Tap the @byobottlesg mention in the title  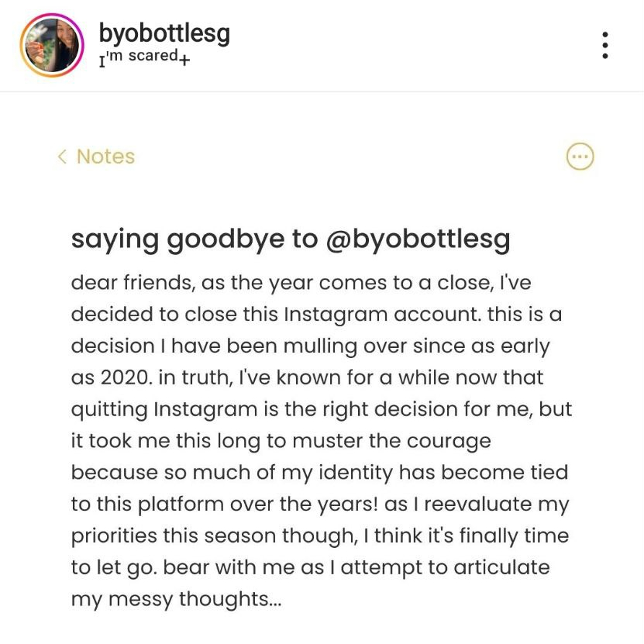(x=418, y=239)
